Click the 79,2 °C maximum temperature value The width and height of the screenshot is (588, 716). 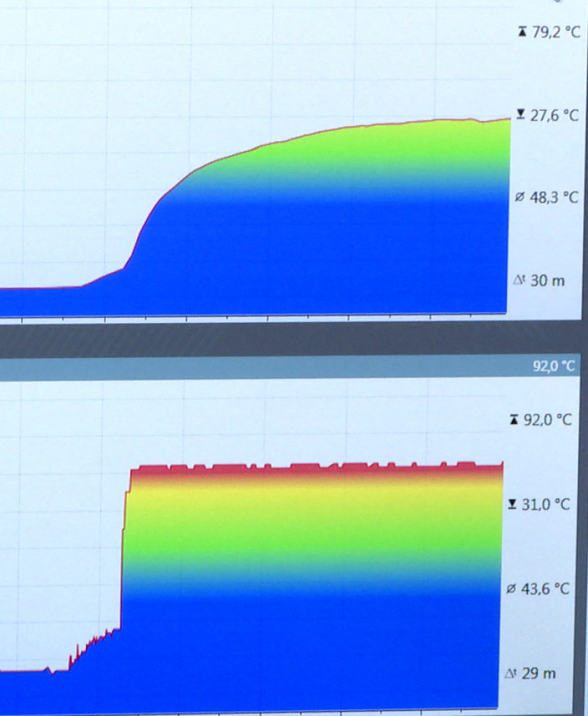(556, 32)
